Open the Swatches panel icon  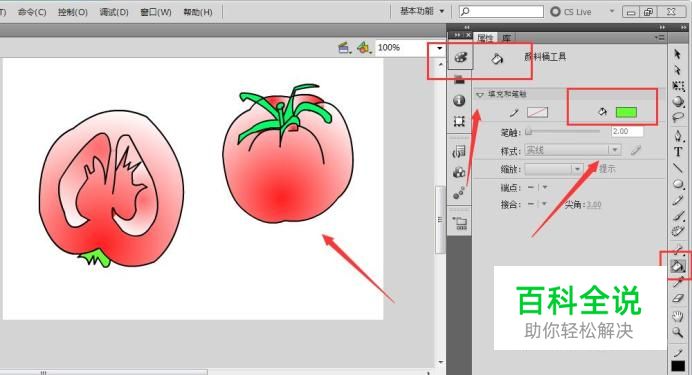click(459, 80)
